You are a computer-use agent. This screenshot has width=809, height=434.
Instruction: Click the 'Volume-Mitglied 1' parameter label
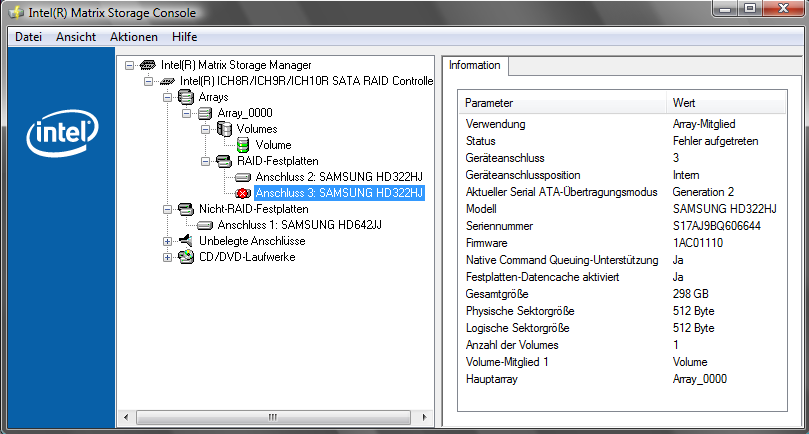tap(507, 362)
